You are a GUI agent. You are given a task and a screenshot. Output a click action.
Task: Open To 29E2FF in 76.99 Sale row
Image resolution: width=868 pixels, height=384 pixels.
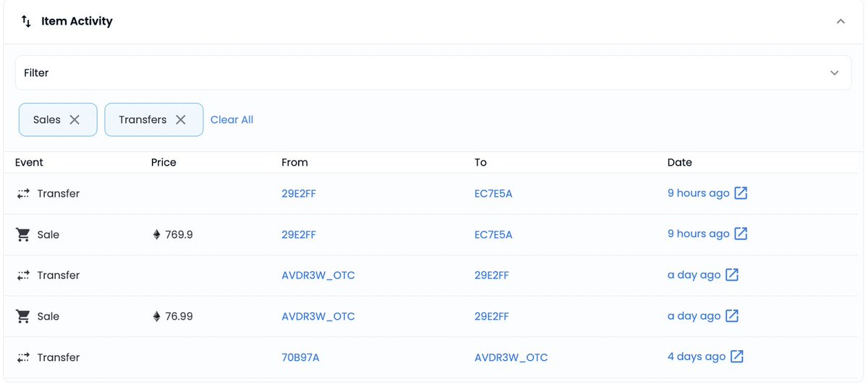point(492,317)
